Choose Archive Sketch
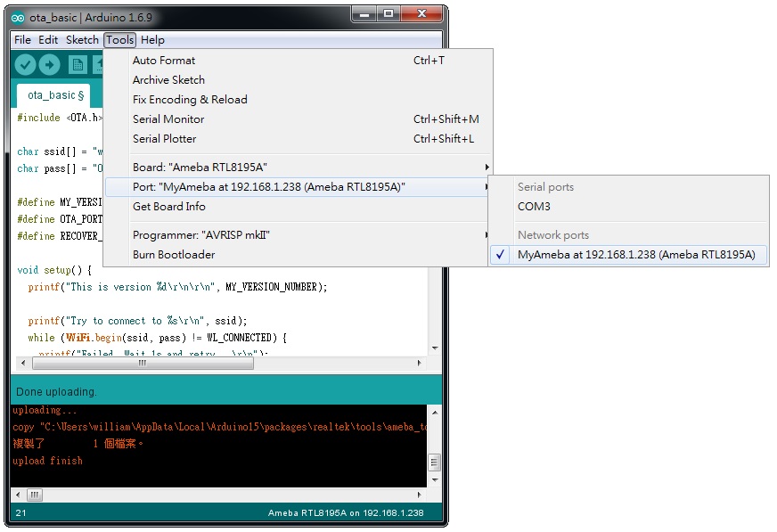Viewport: 777px width, 532px height. pos(298,79)
